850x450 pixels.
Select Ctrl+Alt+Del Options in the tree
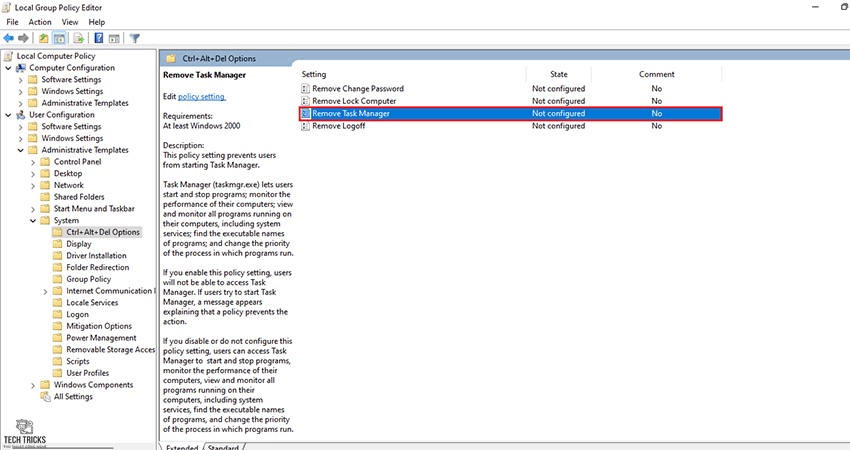[103, 232]
